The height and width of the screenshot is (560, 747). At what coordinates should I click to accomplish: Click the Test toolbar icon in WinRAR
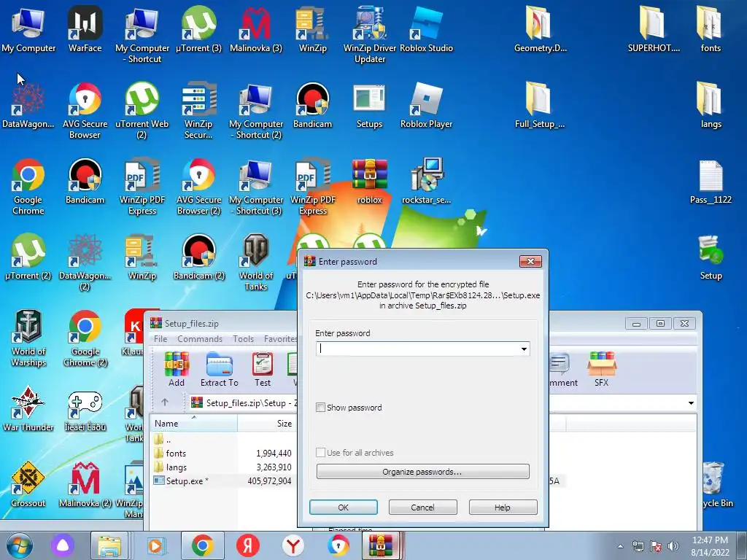point(263,369)
